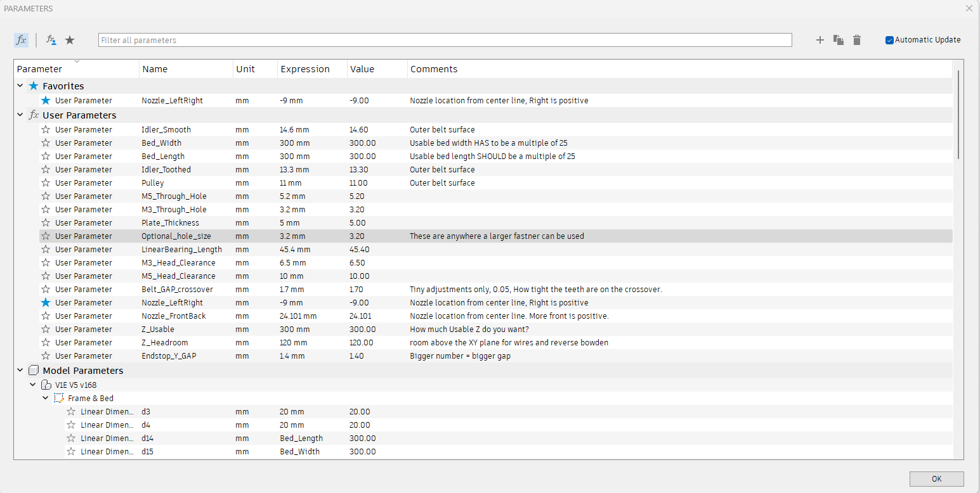Collapse the User Parameters section
Image resolution: width=980 pixels, height=493 pixels.
tap(20, 115)
